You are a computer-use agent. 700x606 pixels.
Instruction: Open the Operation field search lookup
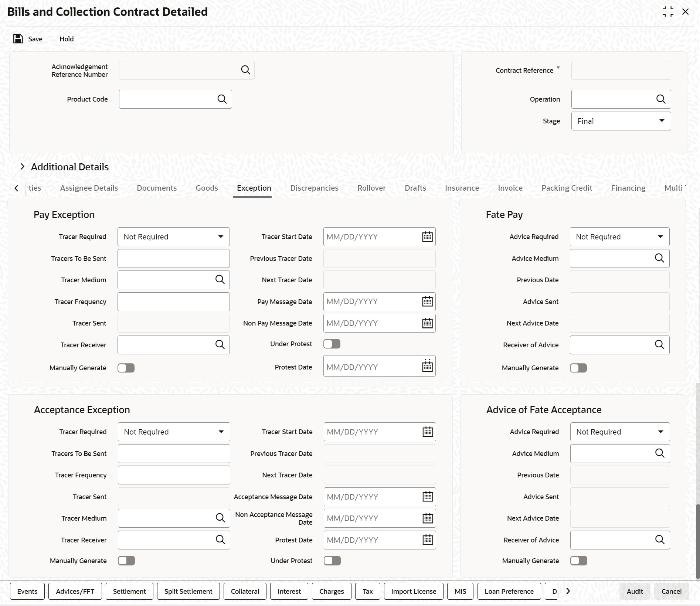tap(661, 99)
